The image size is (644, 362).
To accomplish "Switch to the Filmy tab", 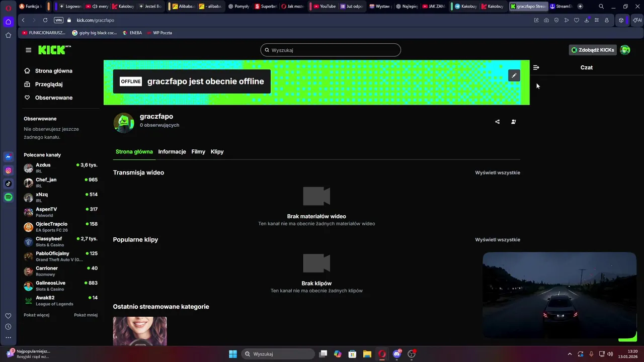I will click(x=198, y=152).
